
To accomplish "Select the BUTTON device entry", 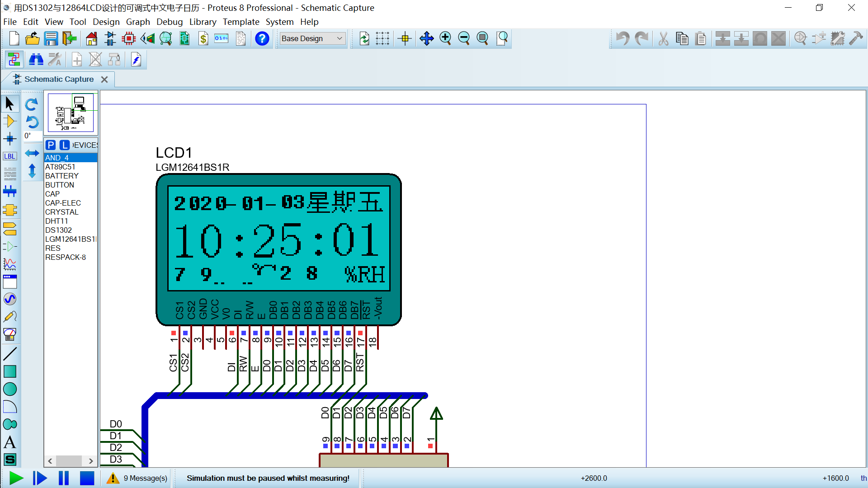I will point(71,185).
